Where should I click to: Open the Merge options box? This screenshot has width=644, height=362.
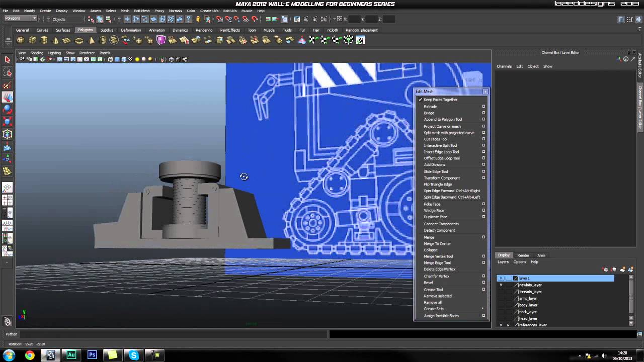point(484,237)
